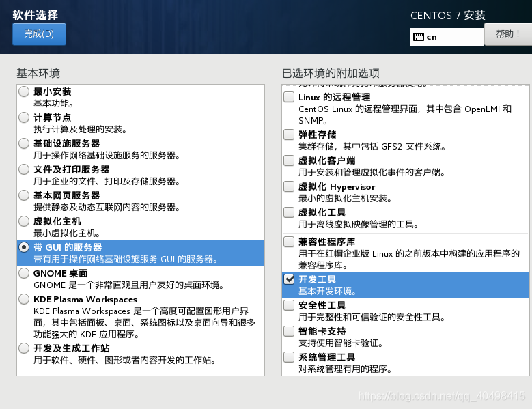This screenshot has width=532, height=409.
Task: Click text 用于完整性和可信验证的安全性工具。
Action: coord(372,317)
